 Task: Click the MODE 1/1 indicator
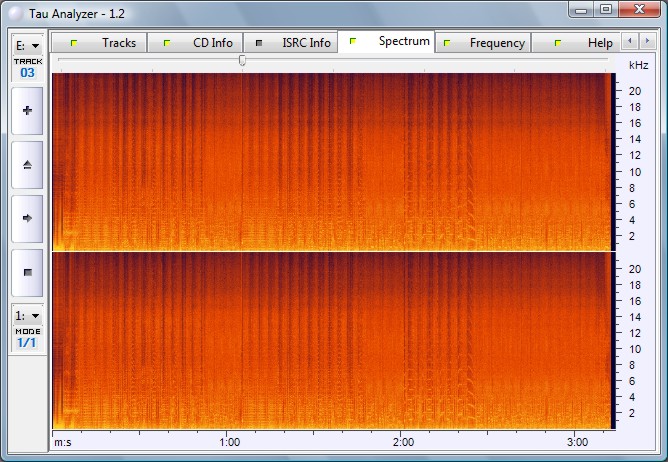click(27, 342)
